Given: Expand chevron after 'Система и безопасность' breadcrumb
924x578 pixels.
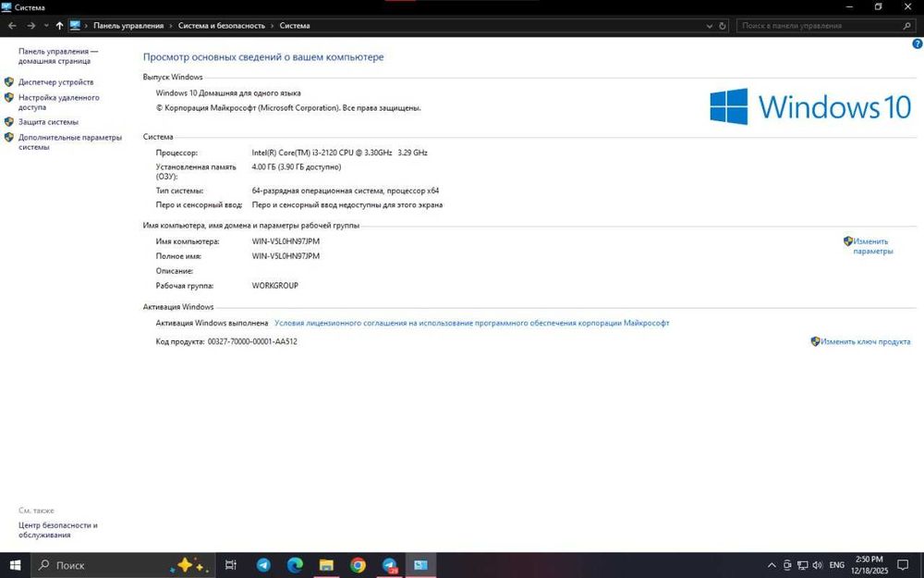Looking at the screenshot, I should point(273,26).
